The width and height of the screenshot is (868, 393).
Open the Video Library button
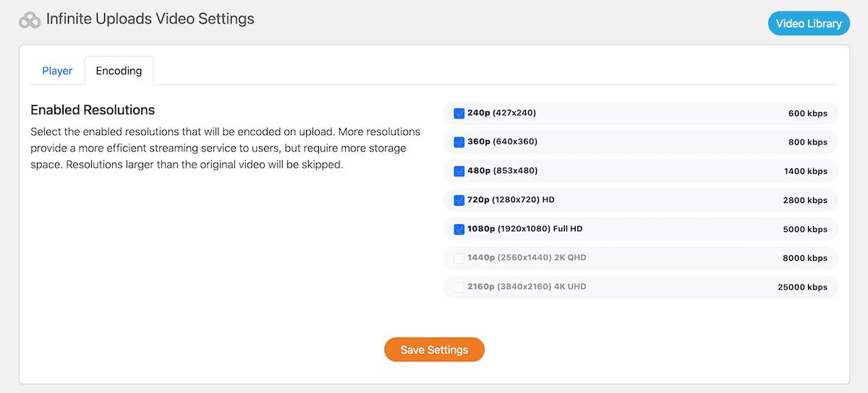(809, 23)
